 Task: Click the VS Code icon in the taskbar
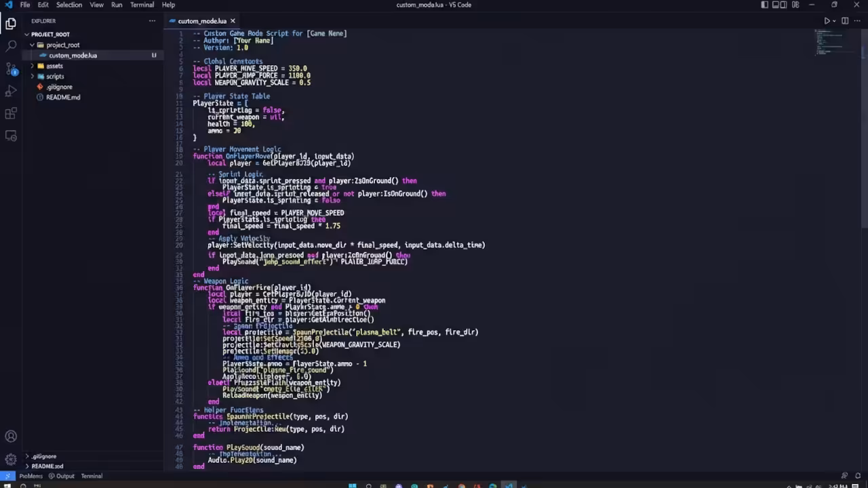509,485
